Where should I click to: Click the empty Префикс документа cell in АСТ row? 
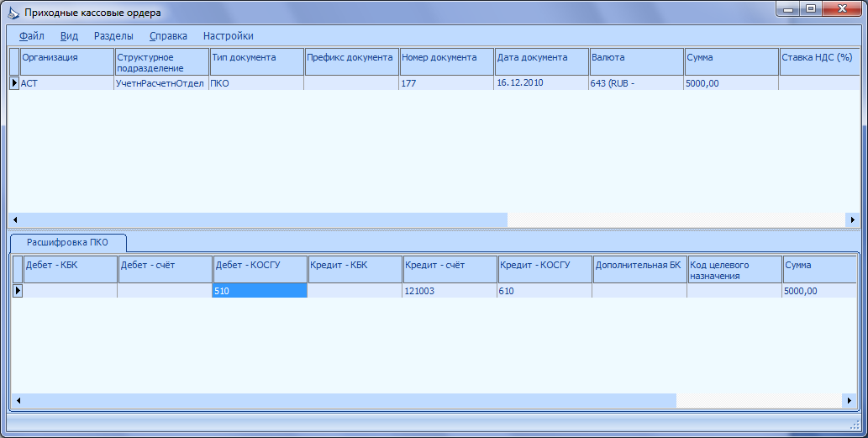(351, 83)
